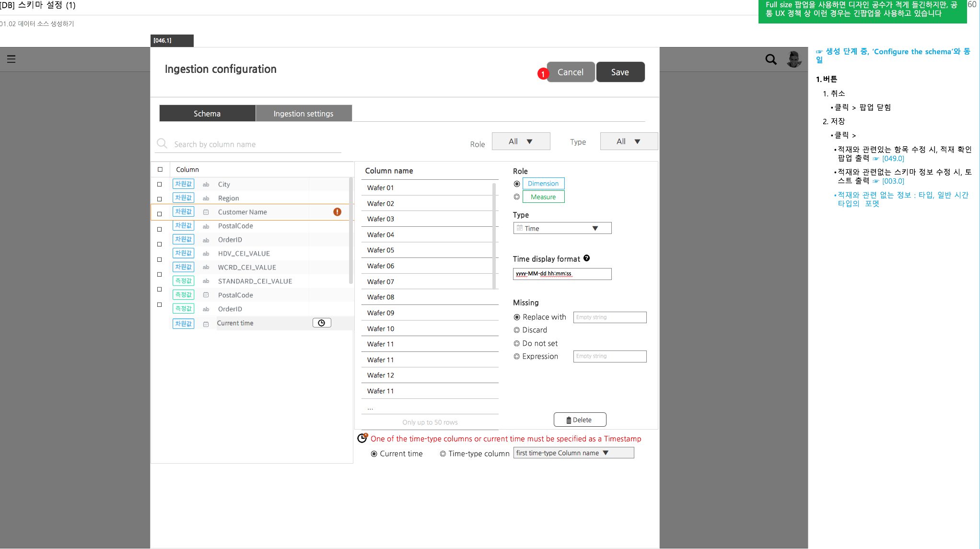Open the [003.0] reference link

(893, 181)
